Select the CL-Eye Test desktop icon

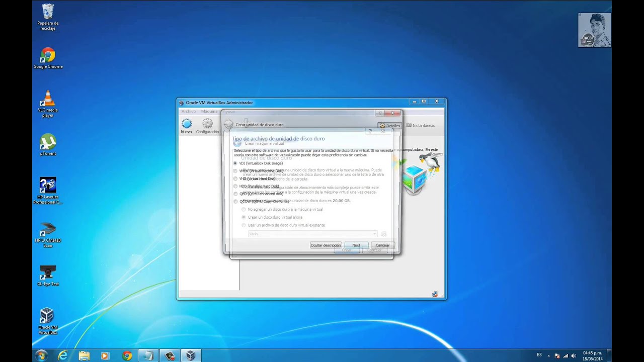click(x=48, y=276)
